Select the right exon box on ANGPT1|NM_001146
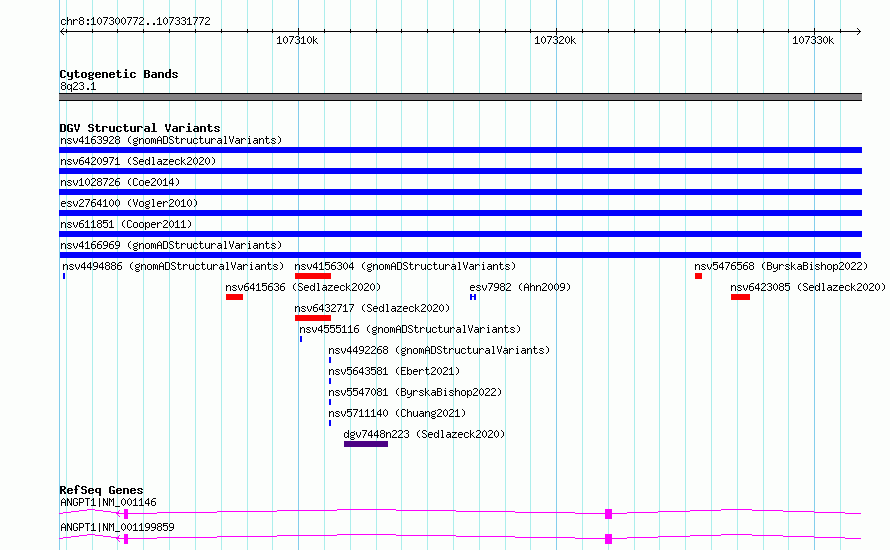 click(608, 514)
